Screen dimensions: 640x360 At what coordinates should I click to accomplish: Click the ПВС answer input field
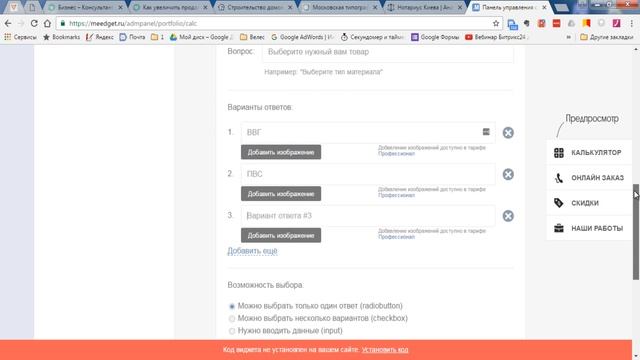pos(368,174)
